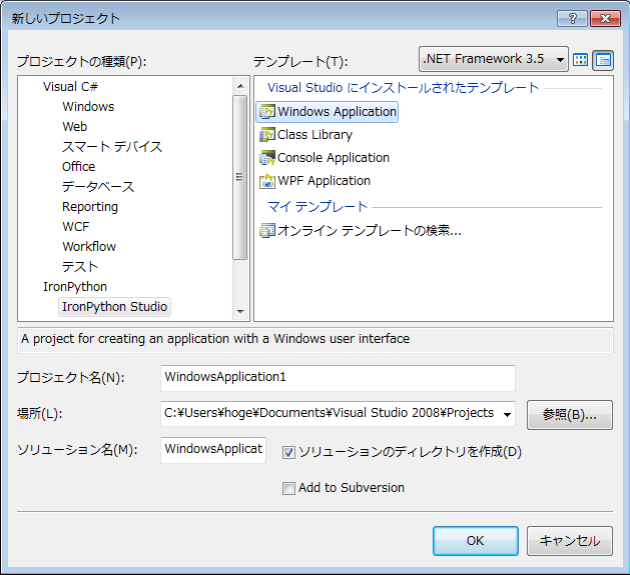Screen dimensions: 630x575
Task: Select the Reporting project type
Action: (x=90, y=207)
